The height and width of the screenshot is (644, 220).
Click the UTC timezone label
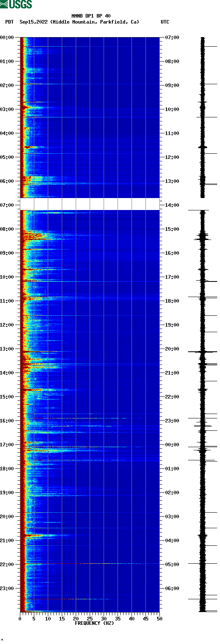tap(165, 22)
